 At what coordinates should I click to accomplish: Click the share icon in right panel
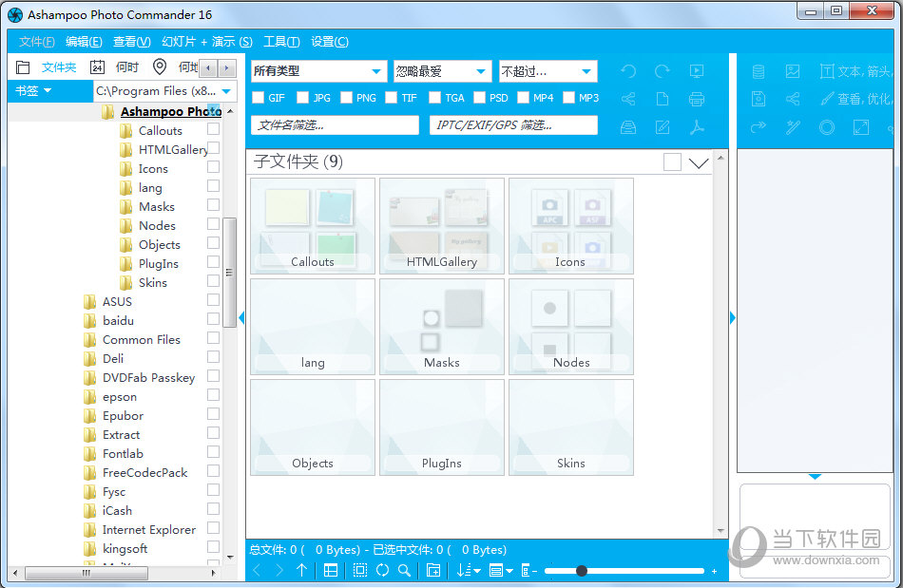[793, 99]
